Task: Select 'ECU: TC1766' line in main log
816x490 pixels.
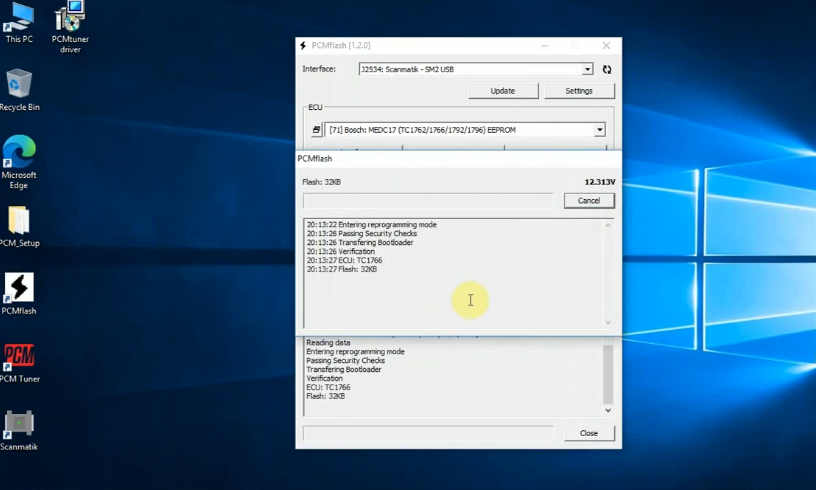Action: click(328, 387)
